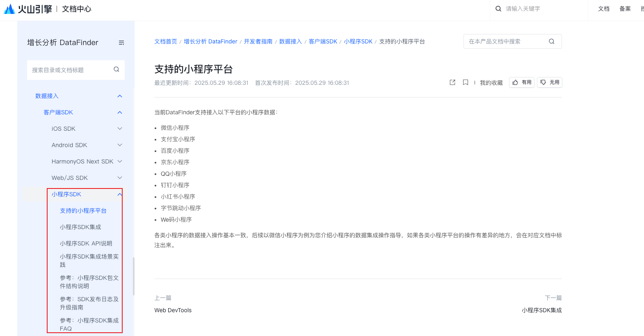Select Web/JS SDK sidebar item
The width and height of the screenshot is (644, 336).
(x=70, y=178)
